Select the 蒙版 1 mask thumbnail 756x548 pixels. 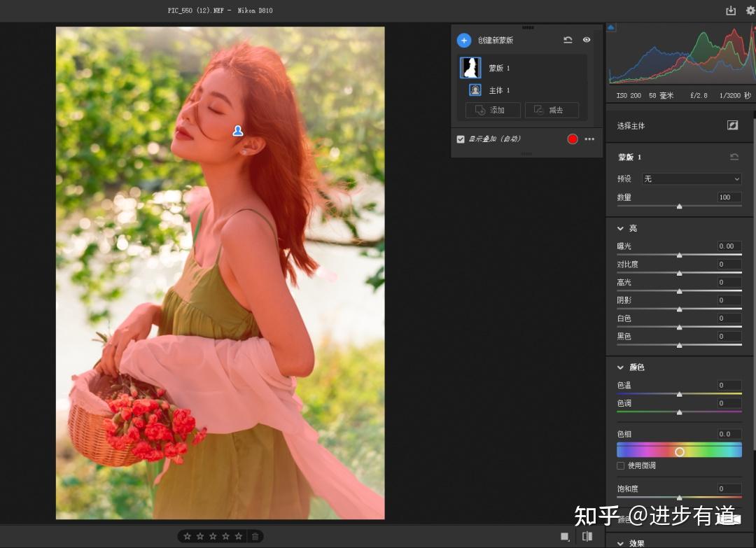[x=470, y=68]
